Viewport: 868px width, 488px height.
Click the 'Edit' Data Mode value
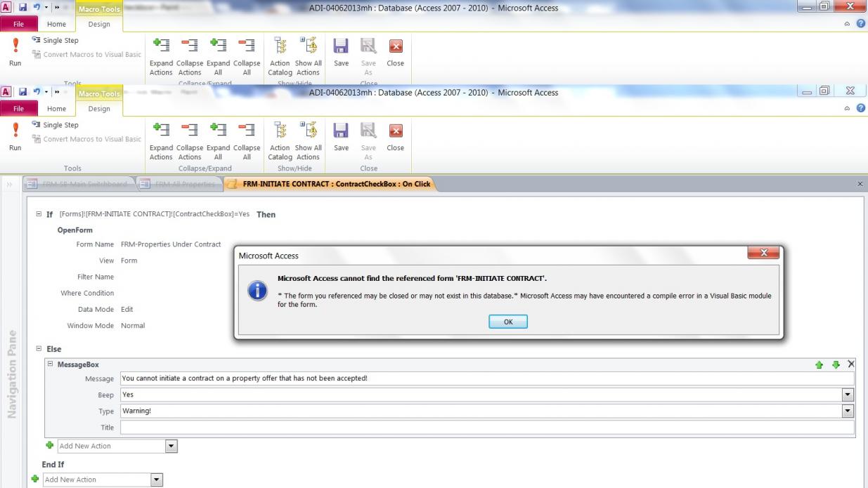(127, 309)
